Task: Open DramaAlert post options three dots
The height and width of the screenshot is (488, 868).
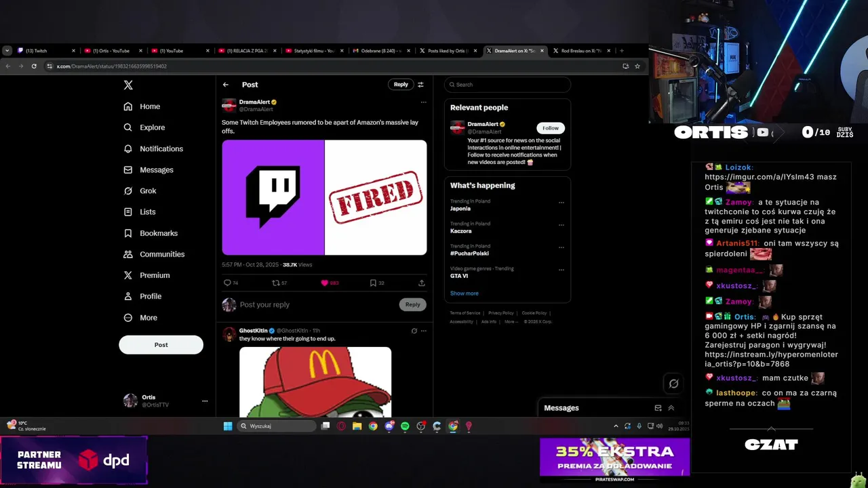Action: [x=423, y=102]
